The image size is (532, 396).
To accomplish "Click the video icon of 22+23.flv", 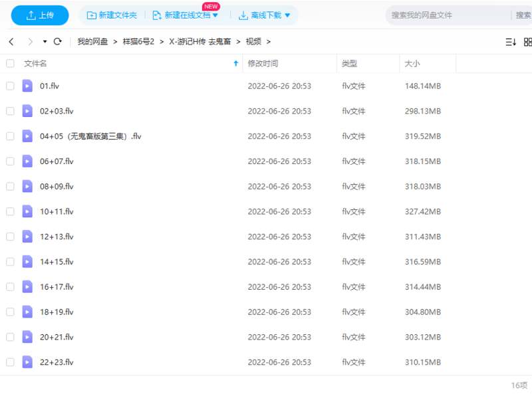I will tap(27, 362).
